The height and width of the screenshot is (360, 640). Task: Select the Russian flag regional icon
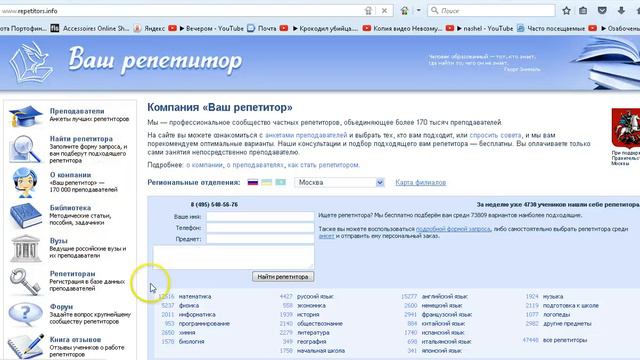(253, 182)
